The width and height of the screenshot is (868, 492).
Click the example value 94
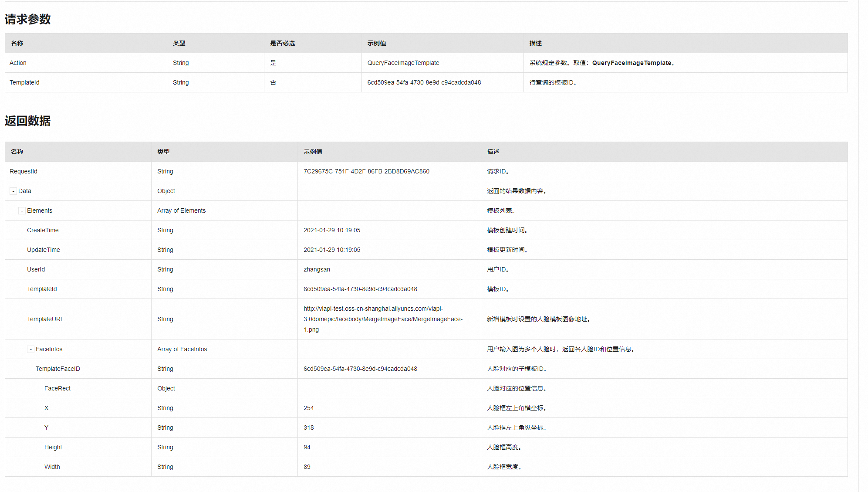[x=307, y=447]
